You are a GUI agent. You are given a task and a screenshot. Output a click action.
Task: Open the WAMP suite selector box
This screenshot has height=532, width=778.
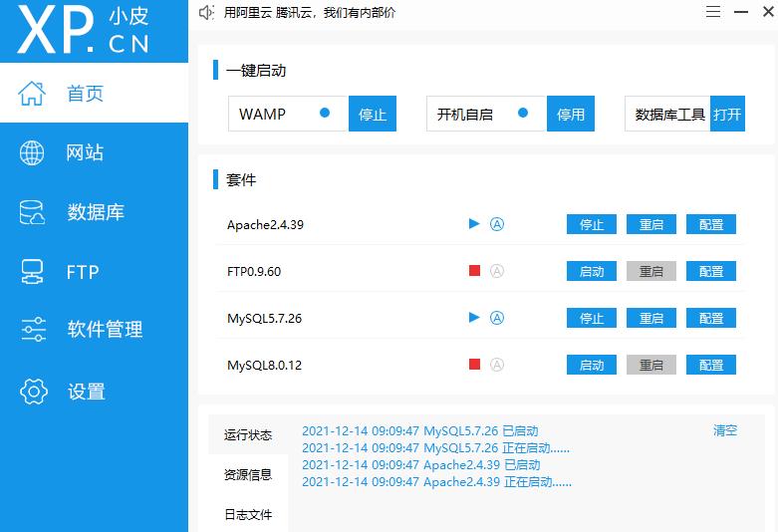[x=288, y=114]
